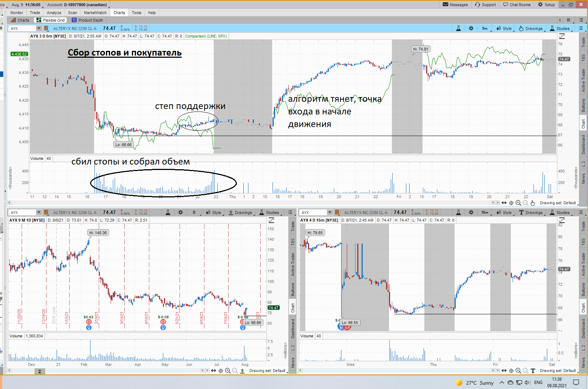Viewport: 588px width, 389px height.
Task: Toggle the News side panel of the top chart
Action: click(x=583, y=179)
